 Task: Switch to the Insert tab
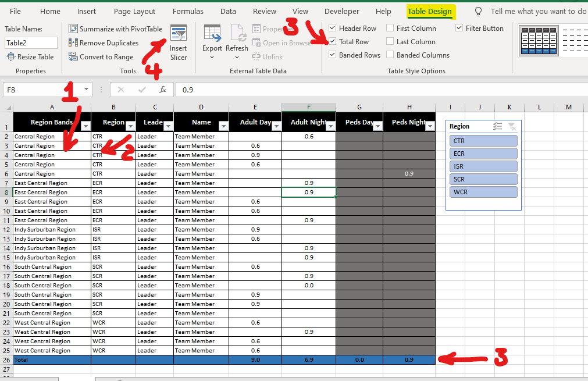[x=87, y=11]
